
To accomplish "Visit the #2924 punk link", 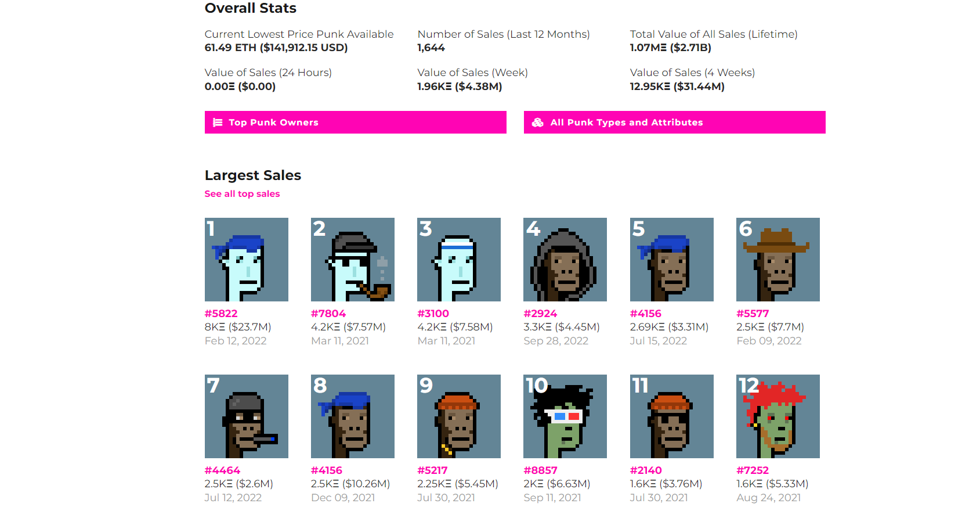I will [x=540, y=314].
